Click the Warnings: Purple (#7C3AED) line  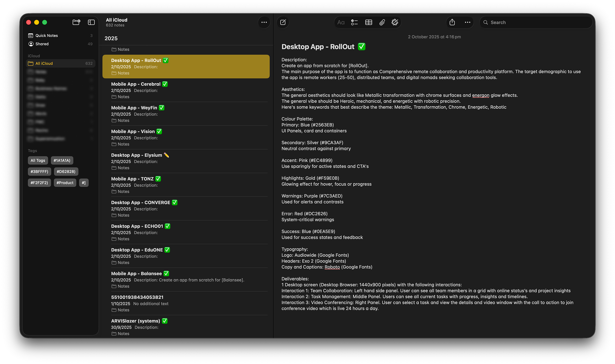point(312,196)
